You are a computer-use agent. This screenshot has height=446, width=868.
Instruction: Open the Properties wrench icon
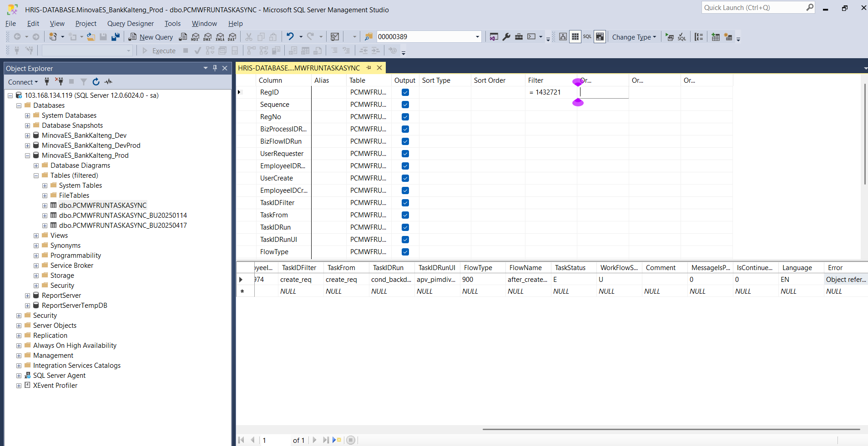(x=506, y=37)
